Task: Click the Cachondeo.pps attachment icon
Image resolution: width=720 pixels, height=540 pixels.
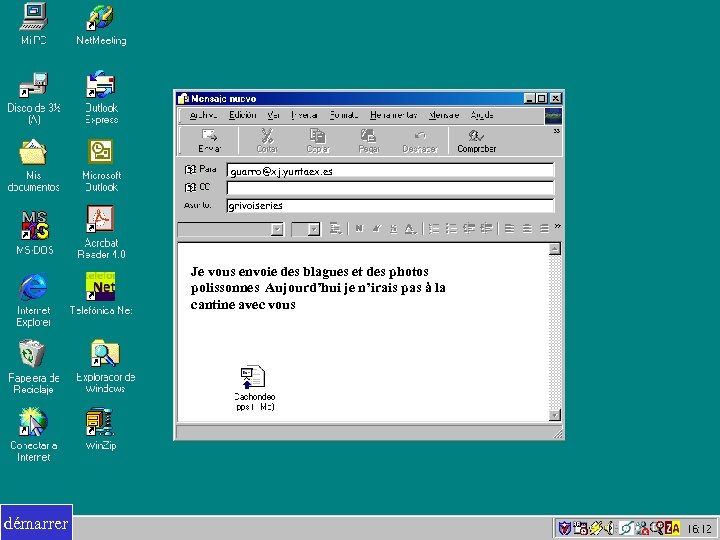Action: pyautogui.click(x=253, y=377)
